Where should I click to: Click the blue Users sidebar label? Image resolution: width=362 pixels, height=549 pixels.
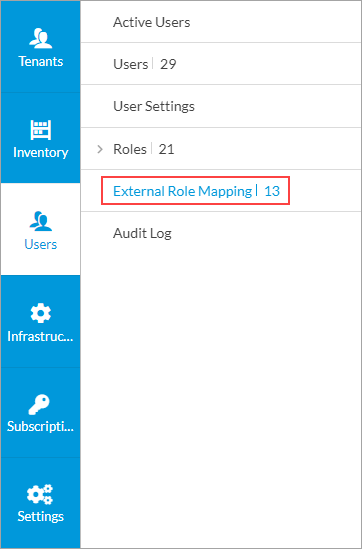pyautogui.click(x=41, y=244)
